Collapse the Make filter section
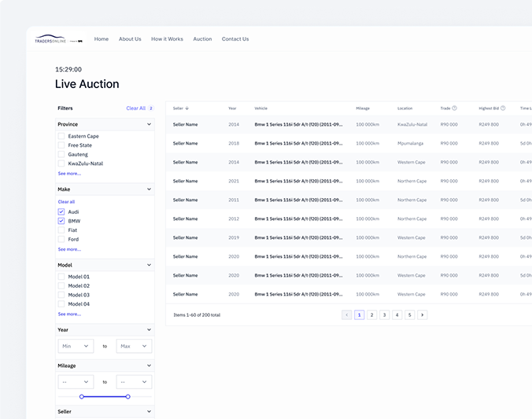Screen dimensions: 532x419 (149, 189)
